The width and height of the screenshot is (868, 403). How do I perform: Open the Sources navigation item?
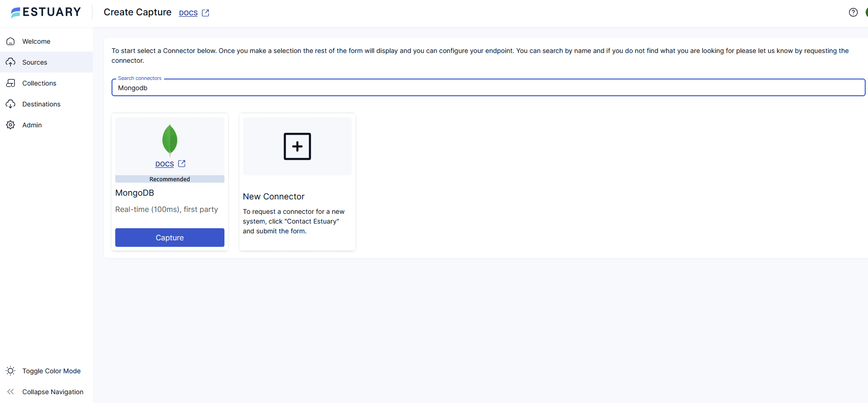(x=46, y=62)
